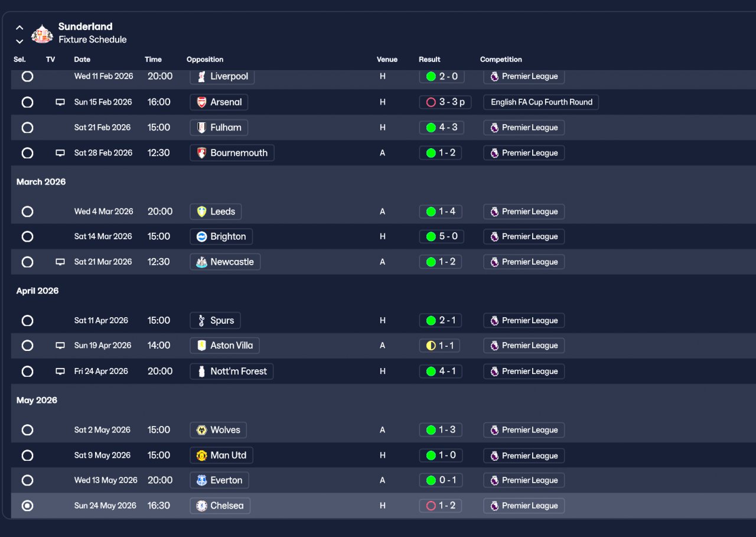Click the green win indicator for Liverpool result
This screenshot has height=537, width=756.
(431, 76)
